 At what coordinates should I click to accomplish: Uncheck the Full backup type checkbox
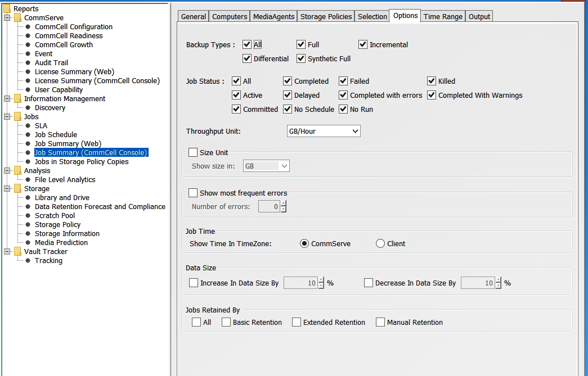click(x=300, y=44)
